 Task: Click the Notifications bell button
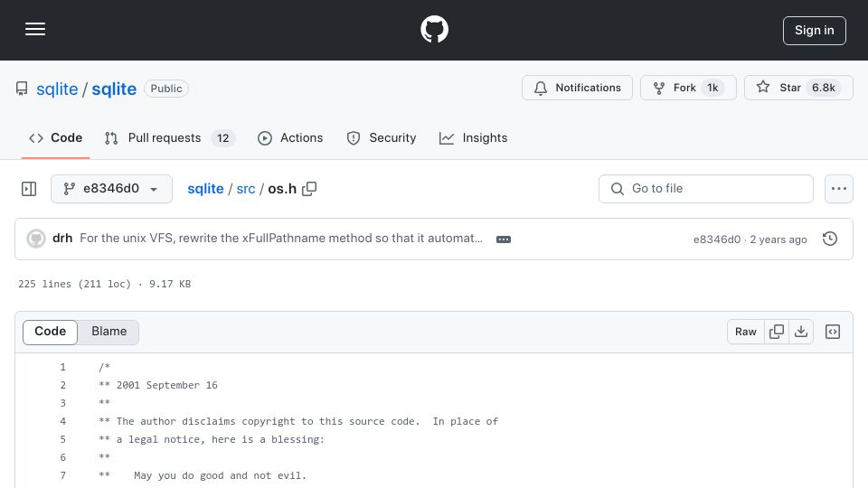point(577,88)
